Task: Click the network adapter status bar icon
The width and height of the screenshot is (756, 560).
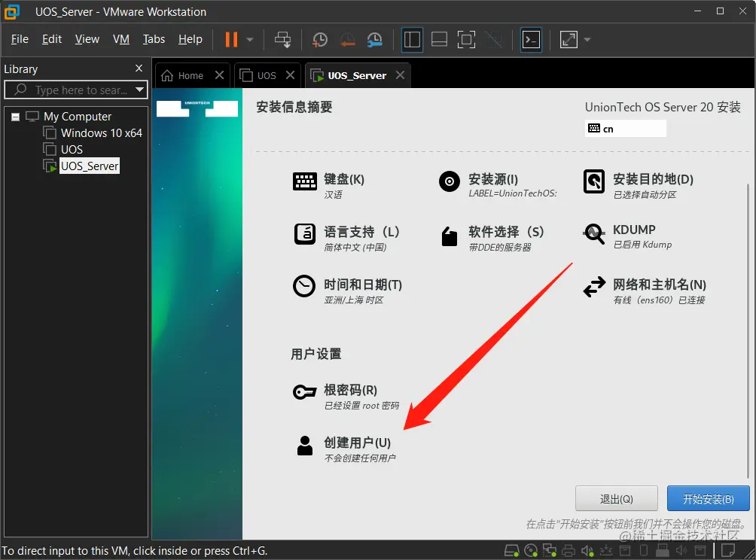Action: 550,550
